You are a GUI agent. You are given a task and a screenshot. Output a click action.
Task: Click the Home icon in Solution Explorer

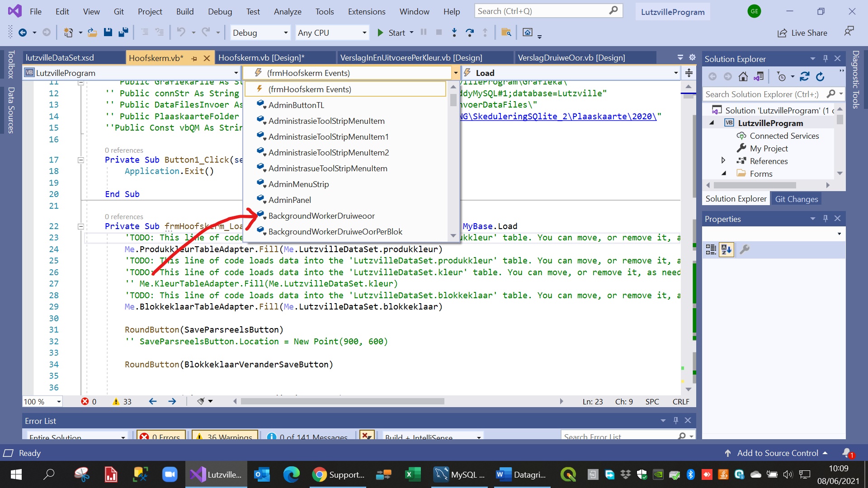pyautogui.click(x=743, y=76)
